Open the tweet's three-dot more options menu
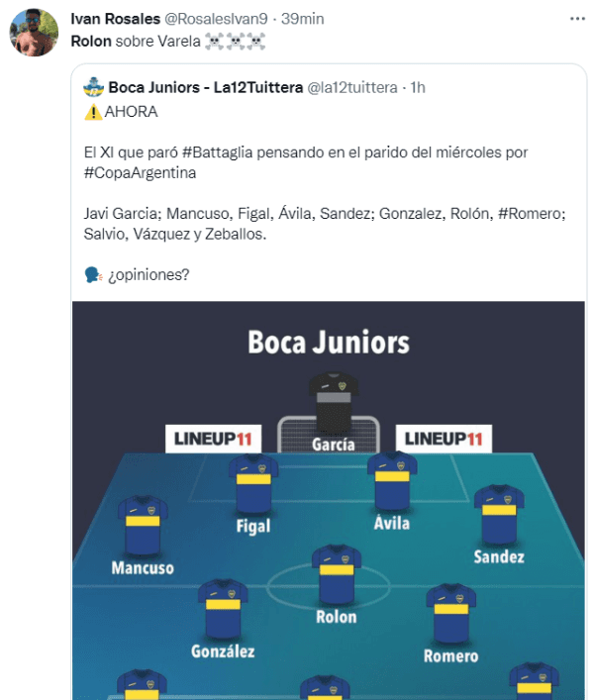 point(576,19)
